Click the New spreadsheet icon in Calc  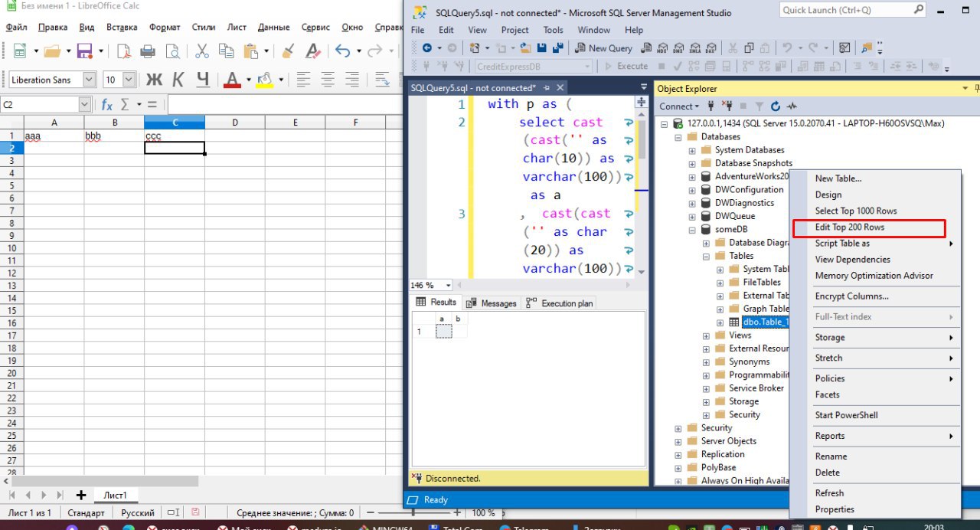18,51
